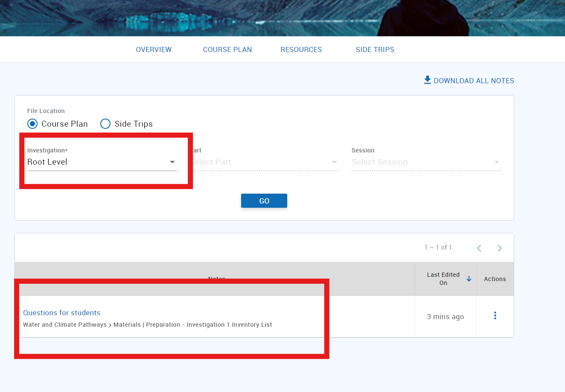This screenshot has width=565, height=392.
Task: Click the Download All Notes link
Action: [x=469, y=81]
